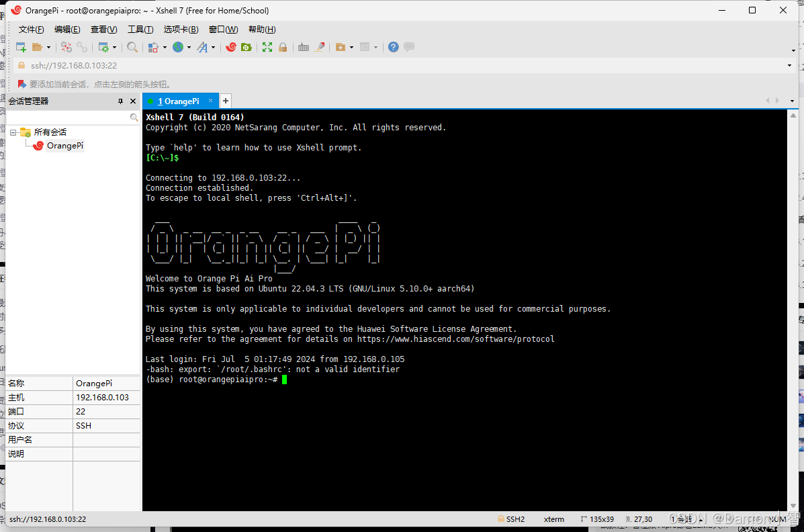Open the 工具(T) menu

point(140,30)
